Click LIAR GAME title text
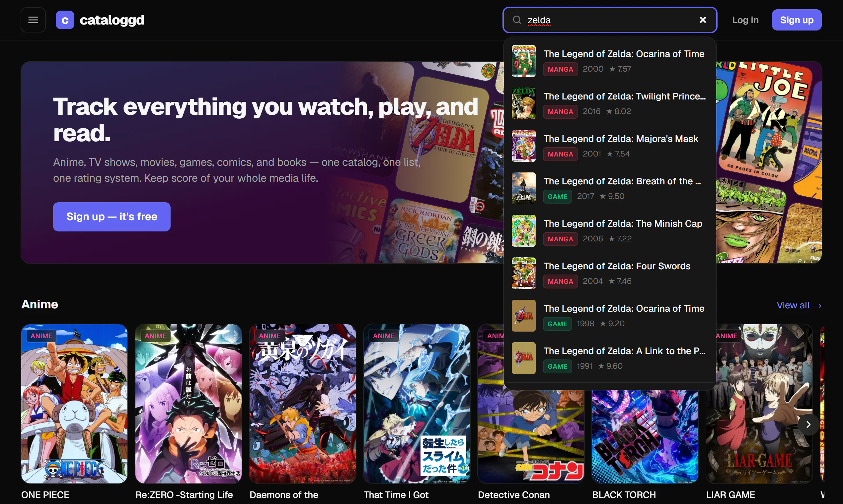Screen dimensions: 843x504 click(x=730, y=495)
